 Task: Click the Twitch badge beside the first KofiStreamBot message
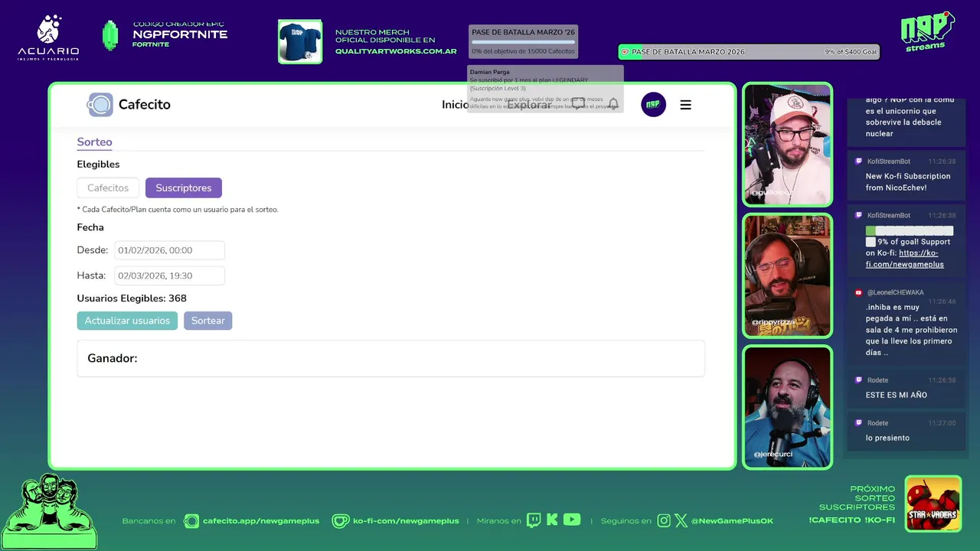point(859,161)
